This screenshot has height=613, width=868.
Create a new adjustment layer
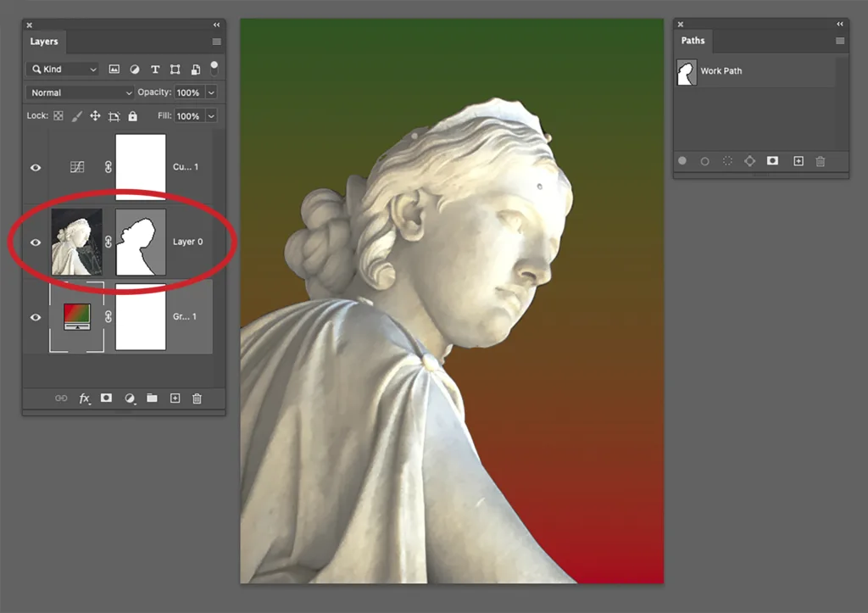130,398
